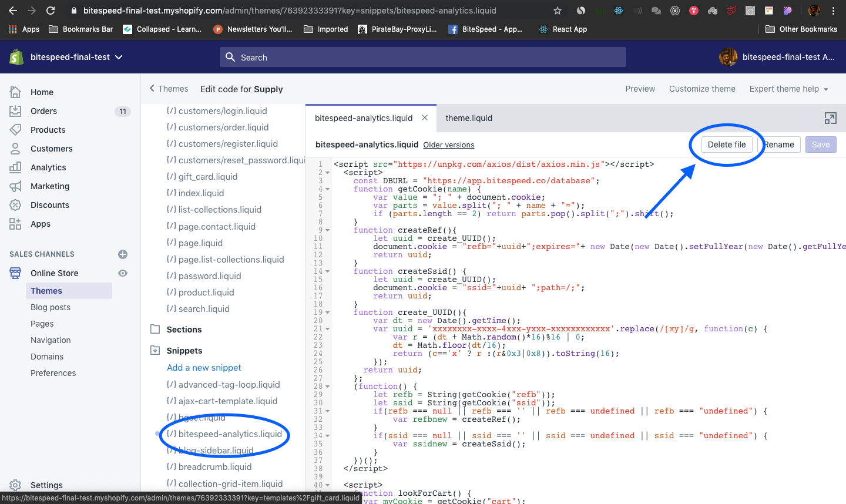Screen dimensions: 846x504
Task: Open Products in the sidebar
Action: [x=48, y=130]
